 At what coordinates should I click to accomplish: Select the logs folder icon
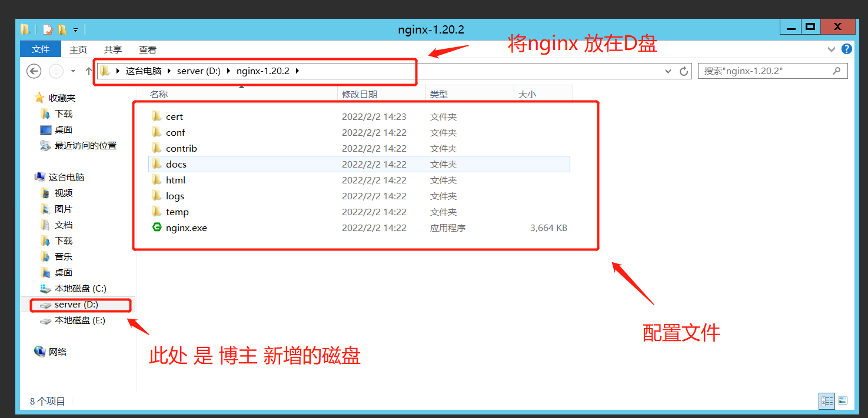[157, 196]
